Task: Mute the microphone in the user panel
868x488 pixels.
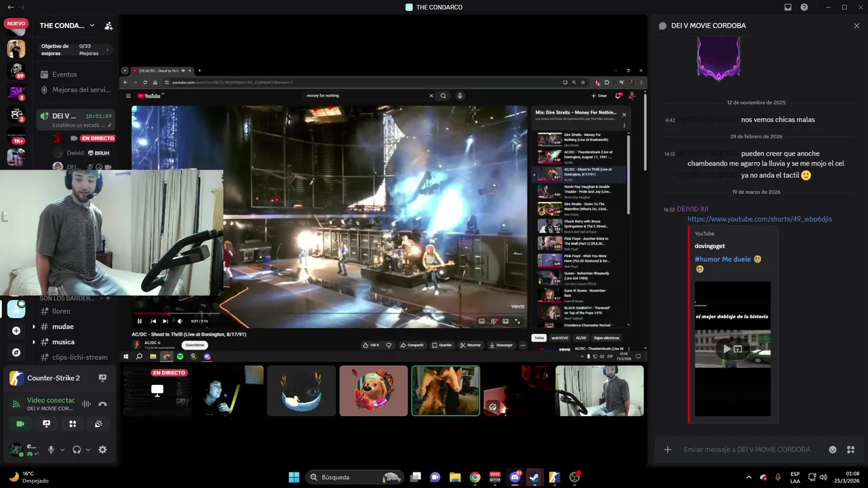Action: click(x=51, y=449)
